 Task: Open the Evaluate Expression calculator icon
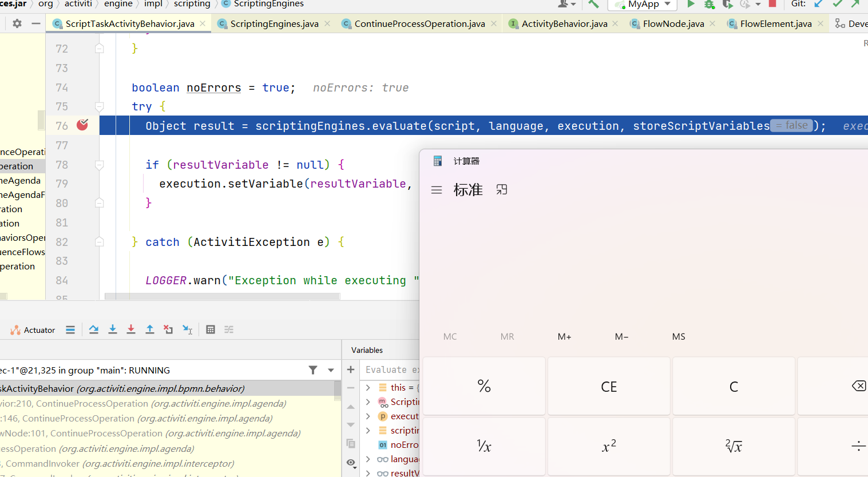[211, 329]
